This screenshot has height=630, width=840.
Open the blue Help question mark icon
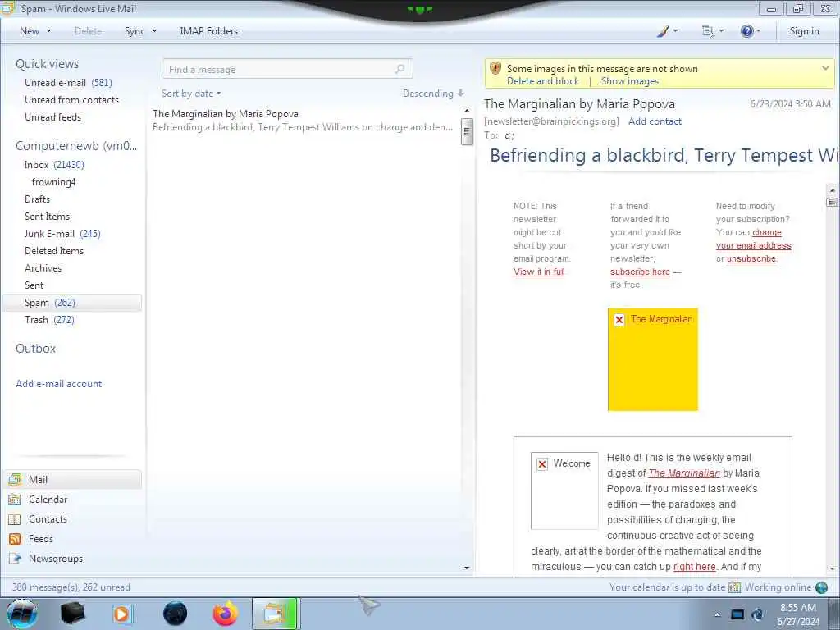(746, 31)
